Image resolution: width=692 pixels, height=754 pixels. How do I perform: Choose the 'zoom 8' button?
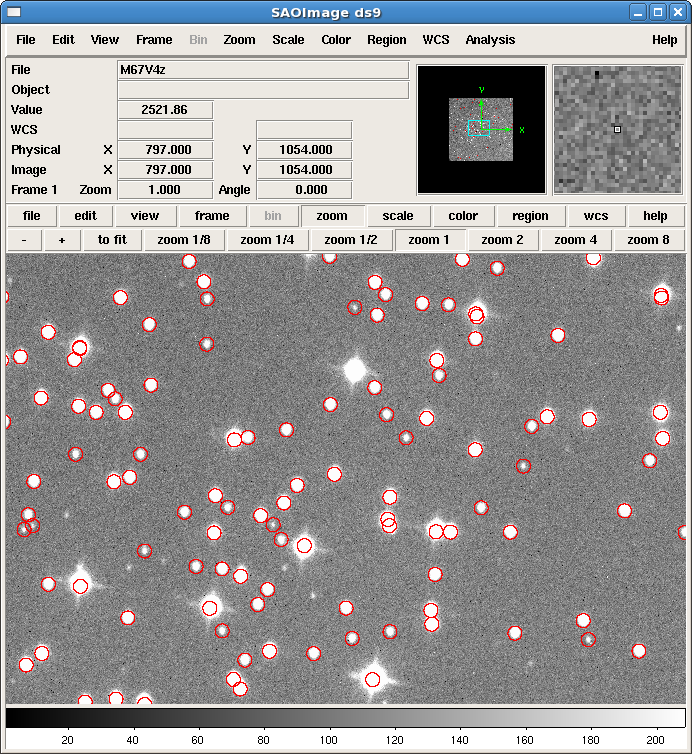pyautogui.click(x=648, y=240)
